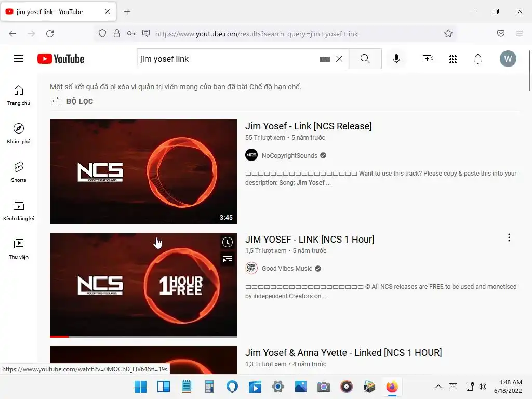Open Jim Yosef & Anna Yvette Linked title
This screenshot has width=532, height=399.
(343, 353)
